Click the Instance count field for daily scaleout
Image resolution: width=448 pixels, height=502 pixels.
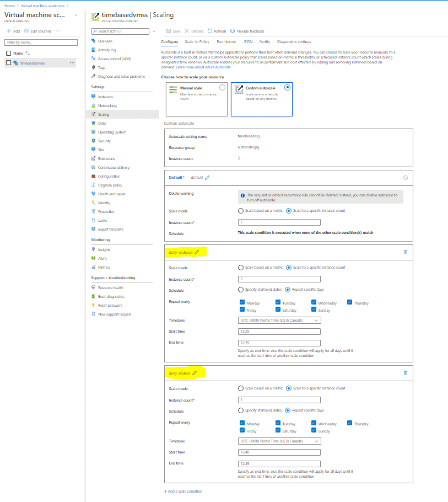279,279
